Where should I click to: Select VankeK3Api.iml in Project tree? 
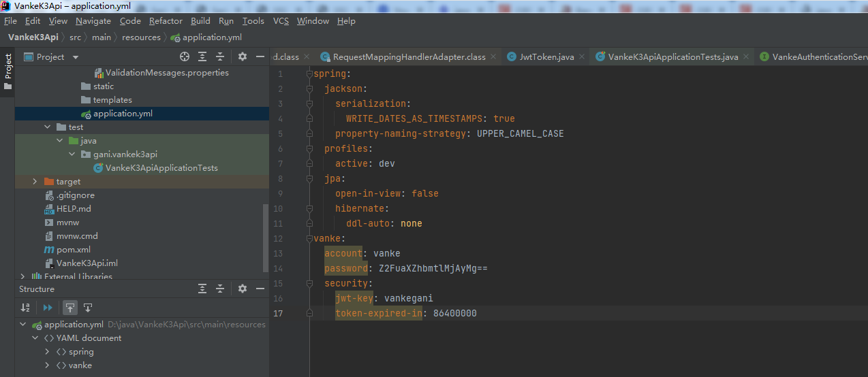pyautogui.click(x=87, y=263)
